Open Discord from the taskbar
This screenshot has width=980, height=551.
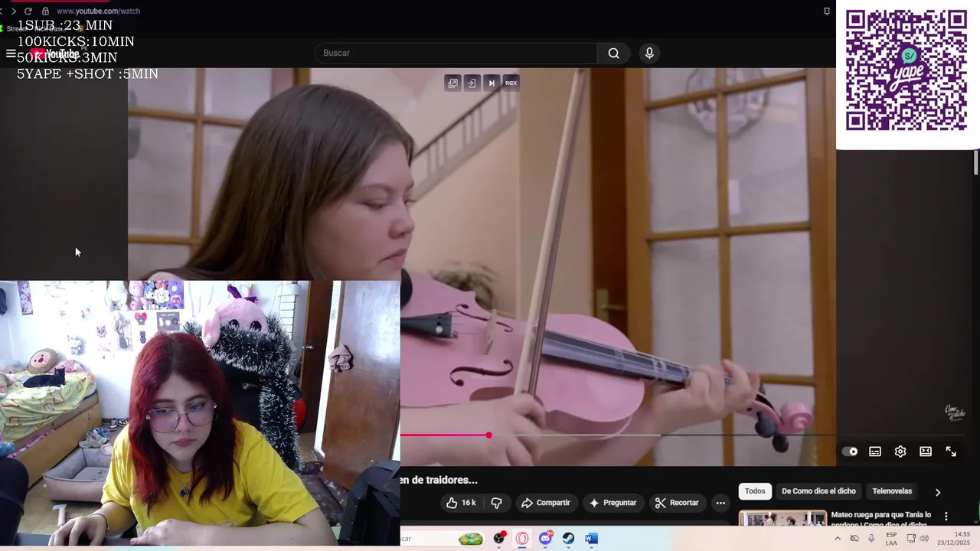[545, 539]
